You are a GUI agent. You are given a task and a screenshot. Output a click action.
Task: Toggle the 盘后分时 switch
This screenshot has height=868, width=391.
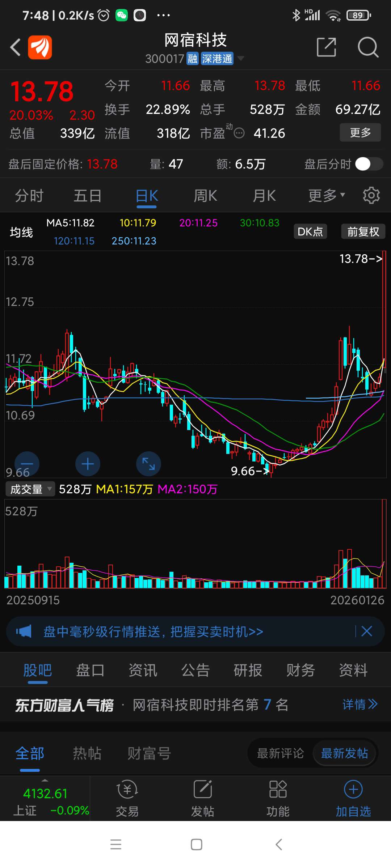click(369, 164)
